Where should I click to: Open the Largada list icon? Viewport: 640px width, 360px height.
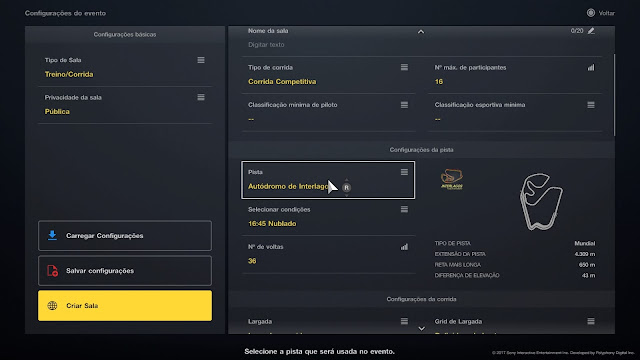[x=404, y=321]
